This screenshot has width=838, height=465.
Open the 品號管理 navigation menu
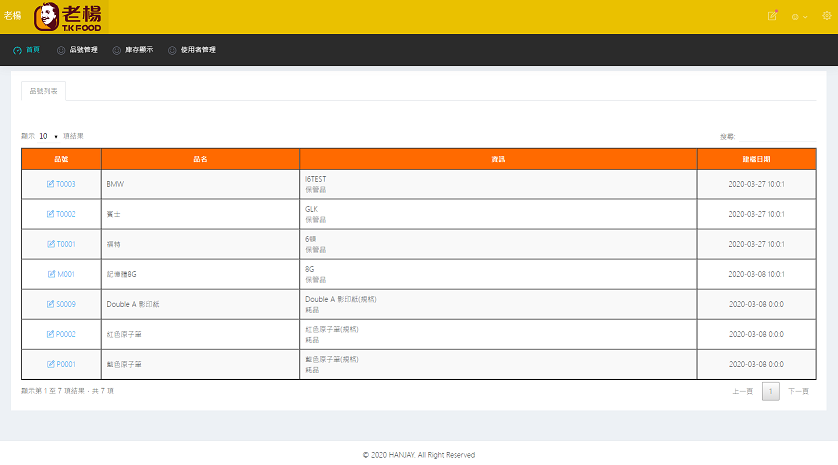point(78,50)
